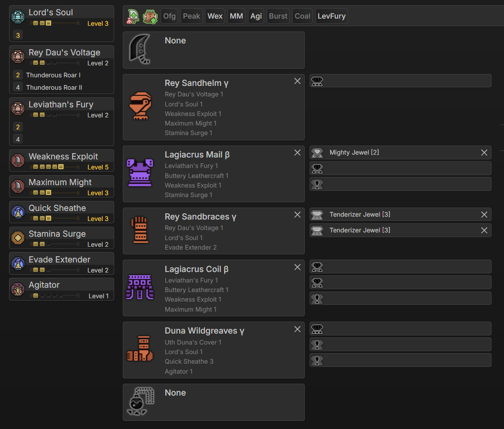
Task: Remove Lagiacrus Coil β armor piece
Action: [x=297, y=267]
